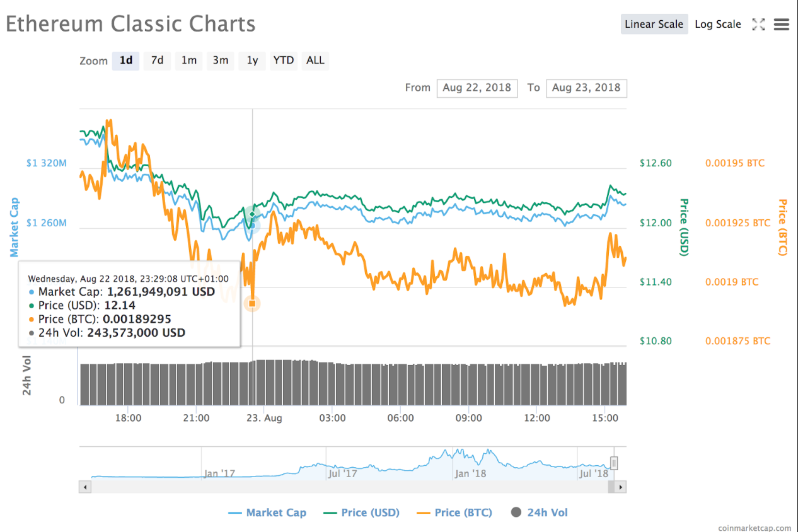Screen dimensions: 798x532
Task: Toggle Price (USD) series in legend
Action: click(x=361, y=513)
